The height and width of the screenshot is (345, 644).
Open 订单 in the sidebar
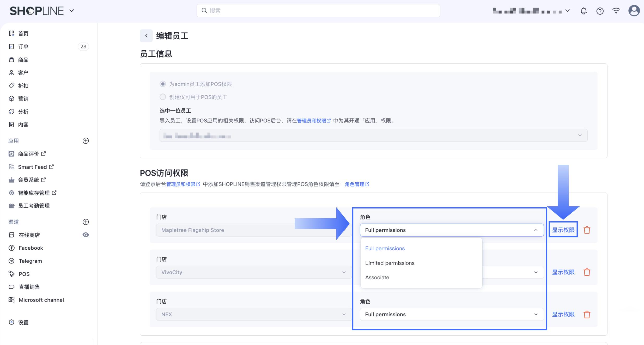[23, 47]
